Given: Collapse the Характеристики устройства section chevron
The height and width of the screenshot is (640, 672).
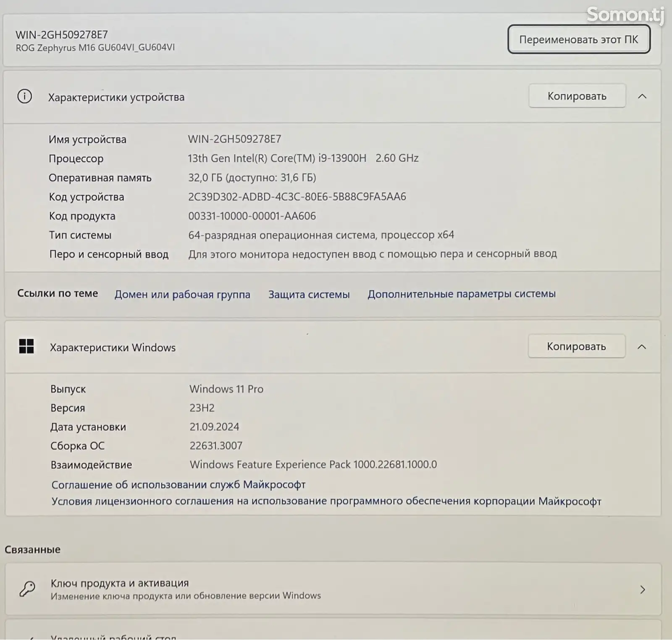Looking at the screenshot, I should [x=642, y=96].
